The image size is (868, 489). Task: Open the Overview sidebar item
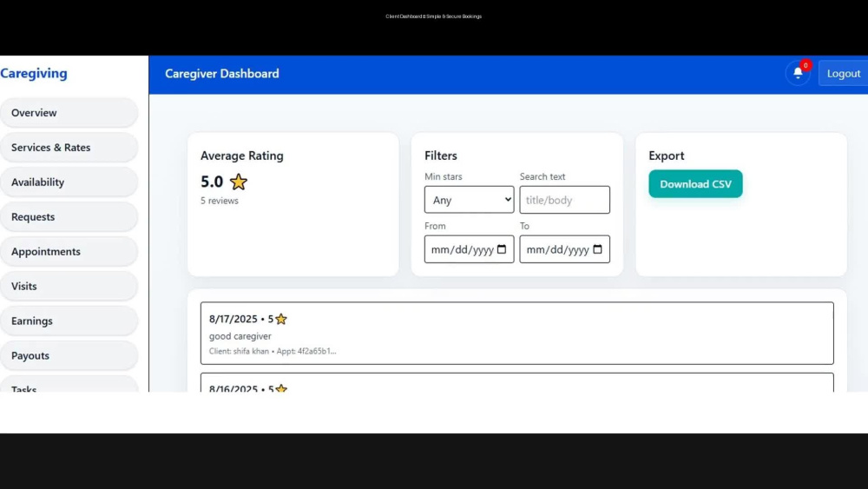coord(69,112)
